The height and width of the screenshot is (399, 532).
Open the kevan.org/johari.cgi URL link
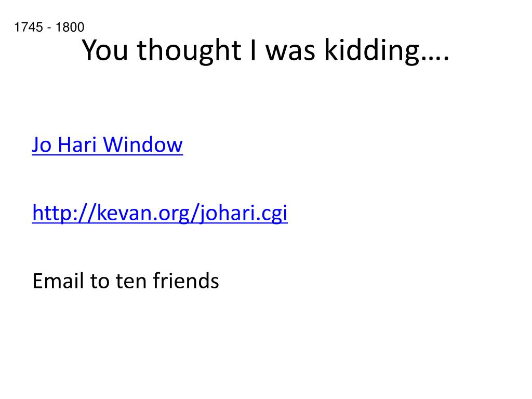[x=160, y=214]
